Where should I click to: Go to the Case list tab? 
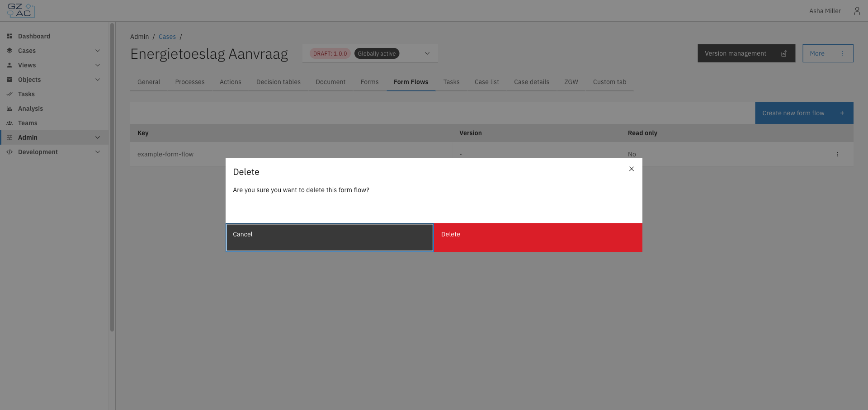tap(487, 82)
